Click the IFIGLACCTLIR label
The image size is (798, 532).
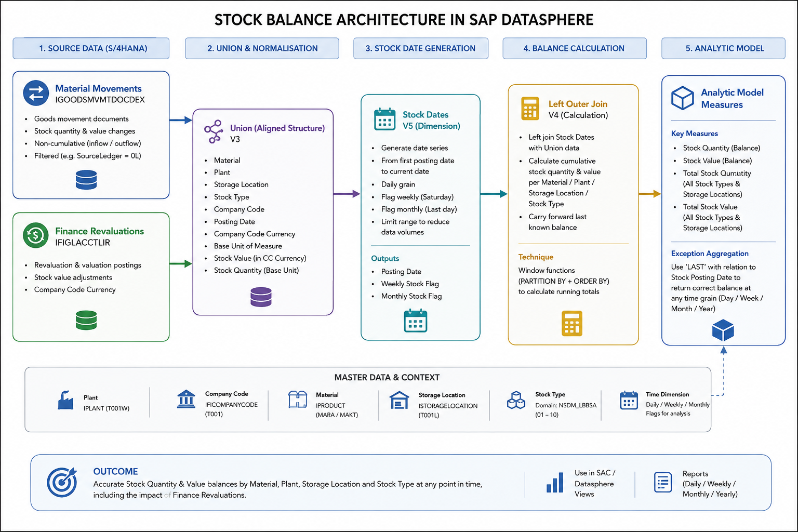pyautogui.click(x=83, y=243)
